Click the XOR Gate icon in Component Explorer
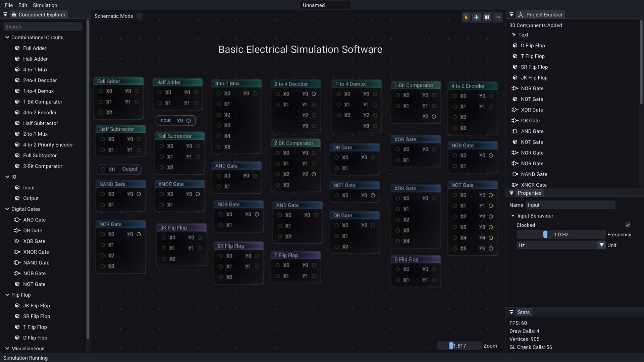The height and width of the screenshot is (362, 644). click(x=17, y=241)
